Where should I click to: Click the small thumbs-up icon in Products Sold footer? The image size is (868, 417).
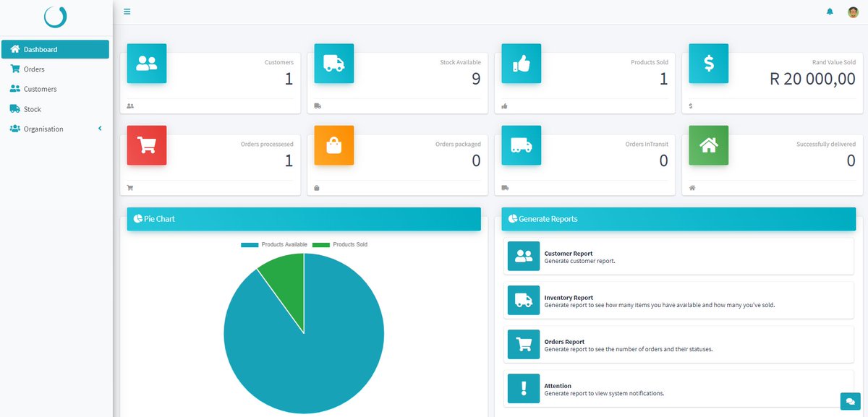tap(505, 106)
